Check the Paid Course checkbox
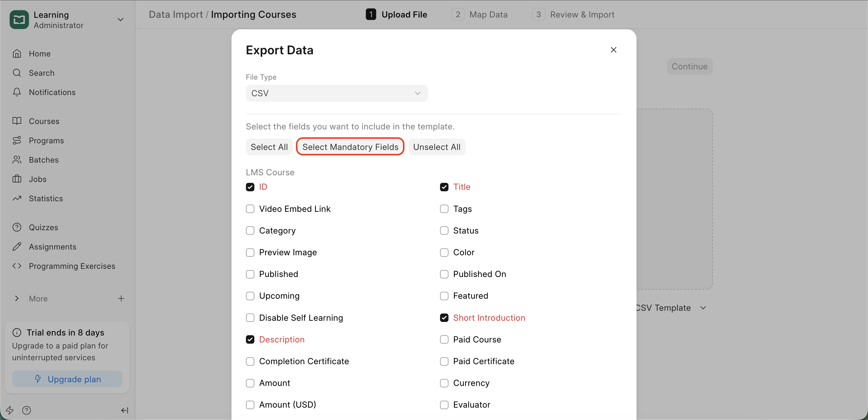This screenshot has height=420, width=868. click(x=444, y=339)
